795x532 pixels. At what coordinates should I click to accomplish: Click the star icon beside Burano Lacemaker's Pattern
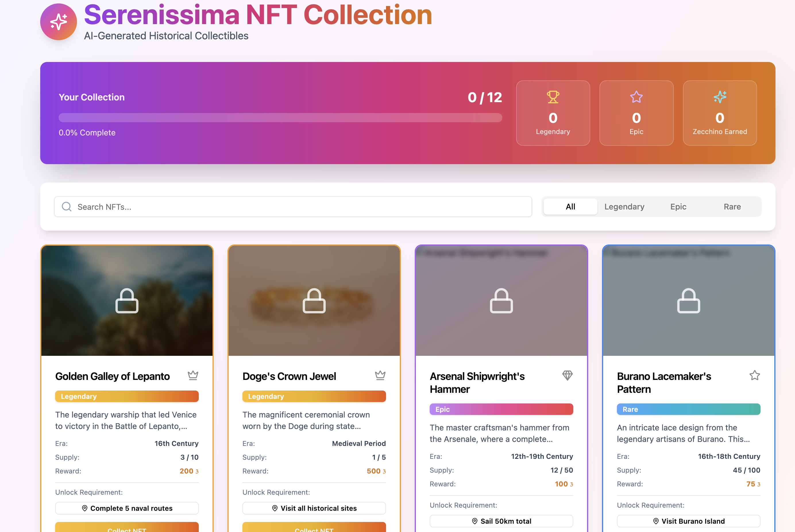pos(754,375)
